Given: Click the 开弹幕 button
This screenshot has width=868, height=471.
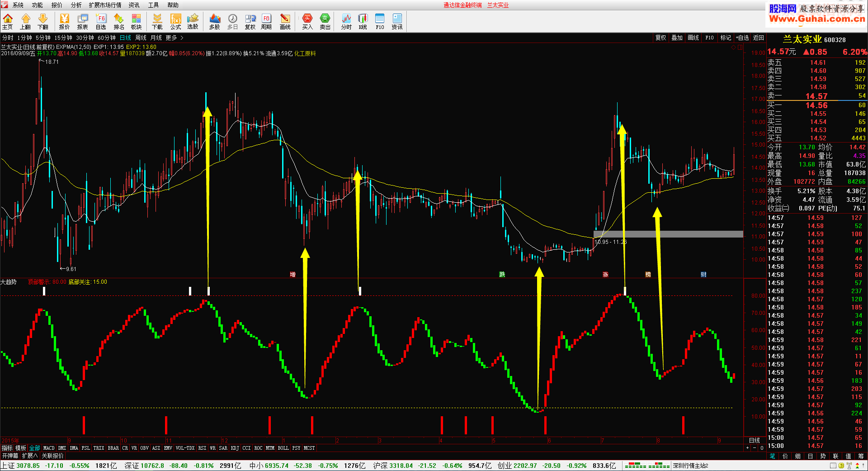Looking at the screenshot, I should point(10,456).
